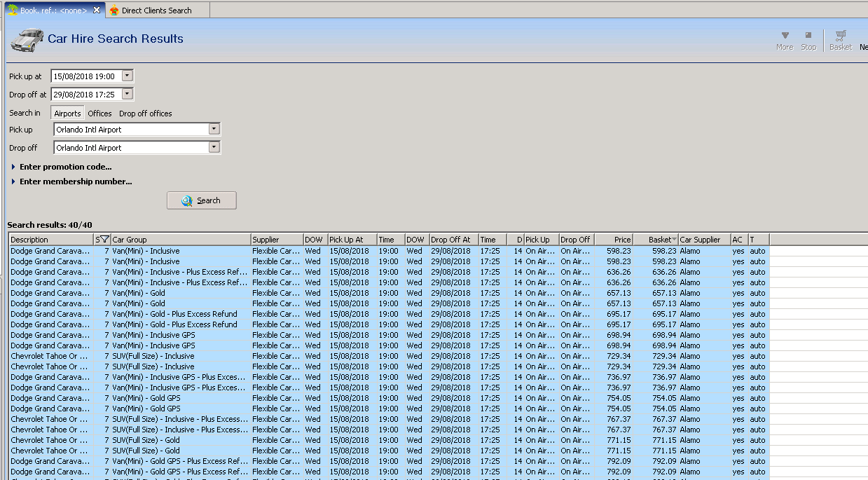Click the Direct Clients Search tab icon
The width and height of the screenshot is (868, 480).
coord(114,10)
